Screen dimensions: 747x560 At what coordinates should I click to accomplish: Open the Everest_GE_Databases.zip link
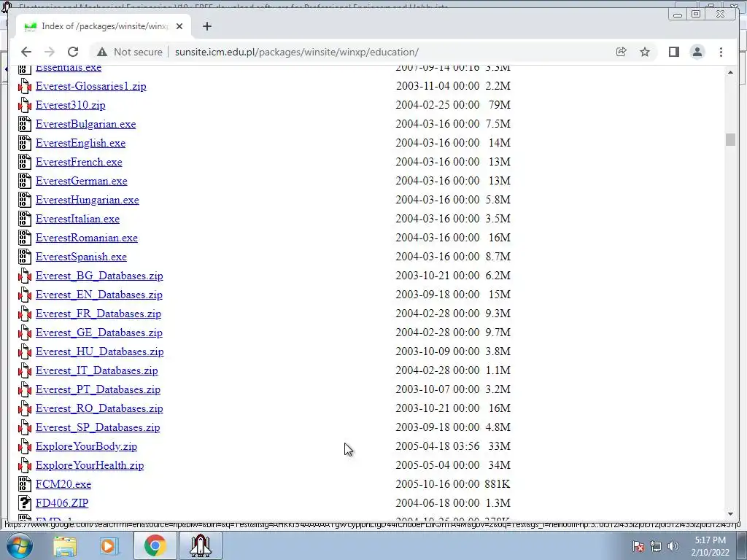pos(99,332)
